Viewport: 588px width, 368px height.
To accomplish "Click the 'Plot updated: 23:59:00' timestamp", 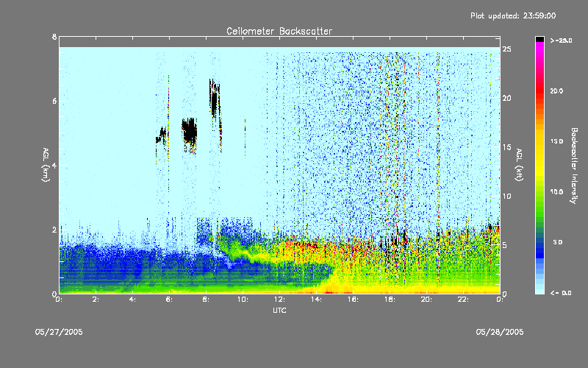I will tap(513, 15).
